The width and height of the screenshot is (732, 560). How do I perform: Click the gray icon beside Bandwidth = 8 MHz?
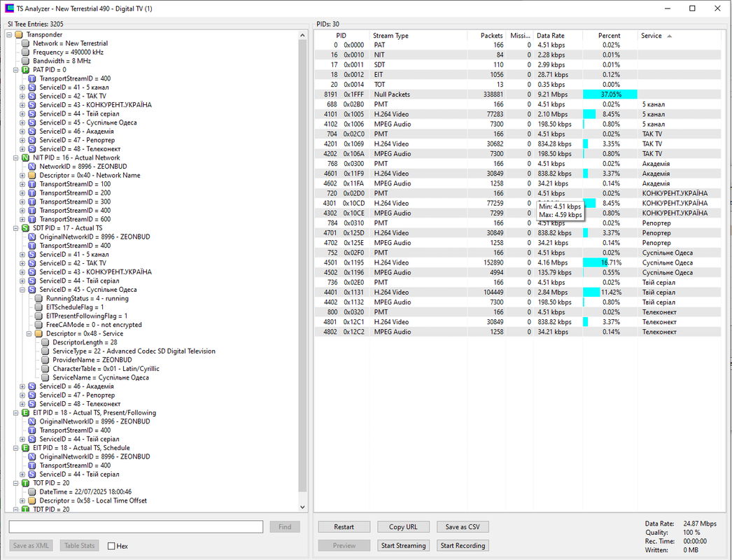point(25,61)
